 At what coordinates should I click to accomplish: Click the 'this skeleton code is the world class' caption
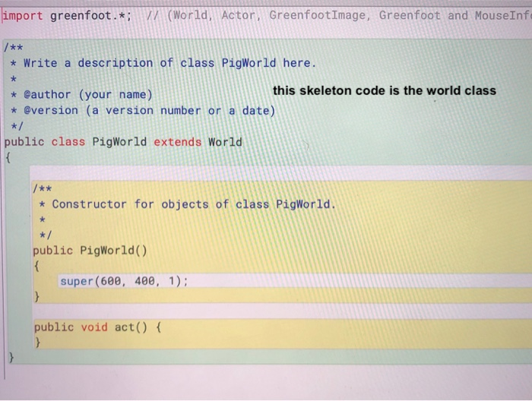coord(385,90)
